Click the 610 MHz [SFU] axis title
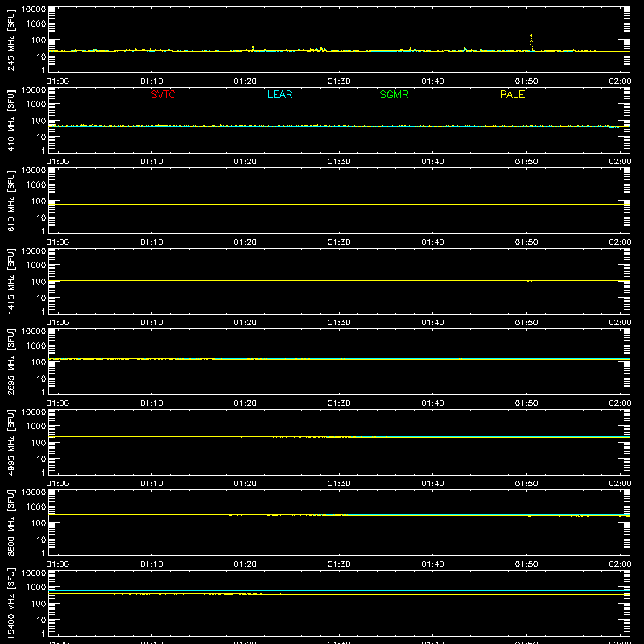 pyautogui.click(x=11, y=200)
